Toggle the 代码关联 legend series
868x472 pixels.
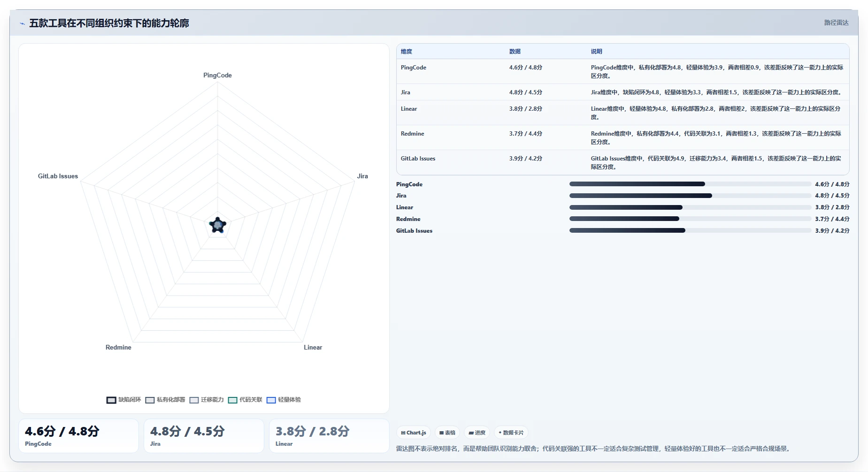click(x=245, y=400)
